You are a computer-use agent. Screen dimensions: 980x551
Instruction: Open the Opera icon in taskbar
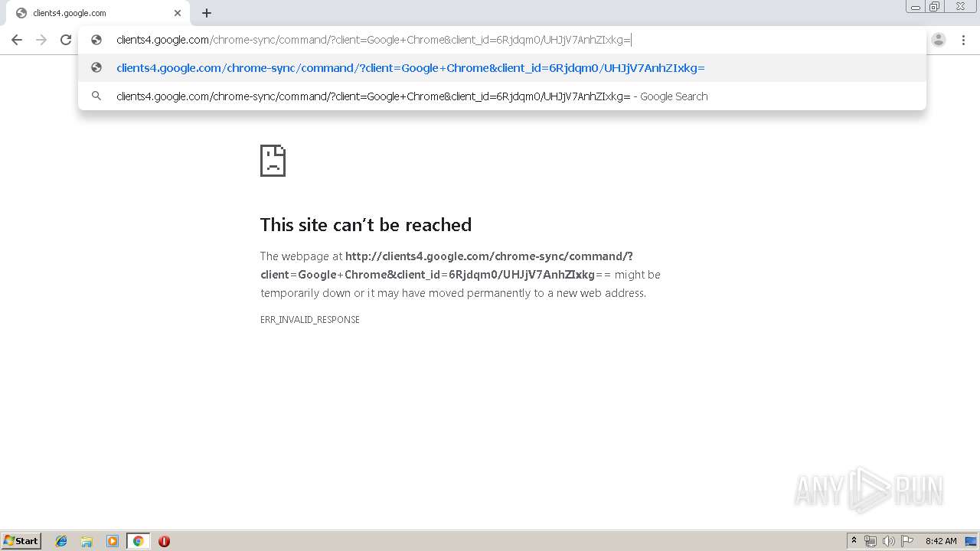(x=164, y=541)
